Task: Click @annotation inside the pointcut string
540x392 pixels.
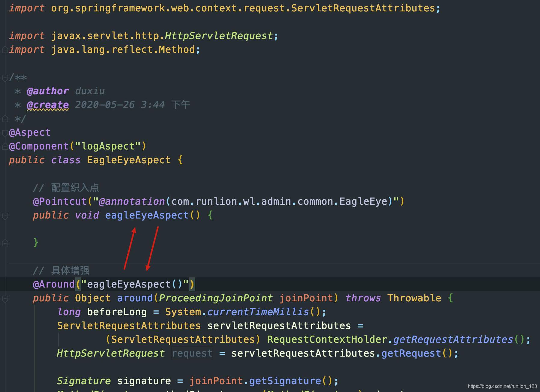Action: tap(132, 201)
